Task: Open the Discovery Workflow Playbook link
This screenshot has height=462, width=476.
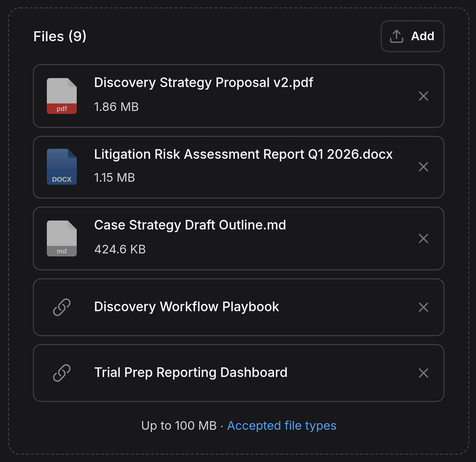Action: point(186,307)
